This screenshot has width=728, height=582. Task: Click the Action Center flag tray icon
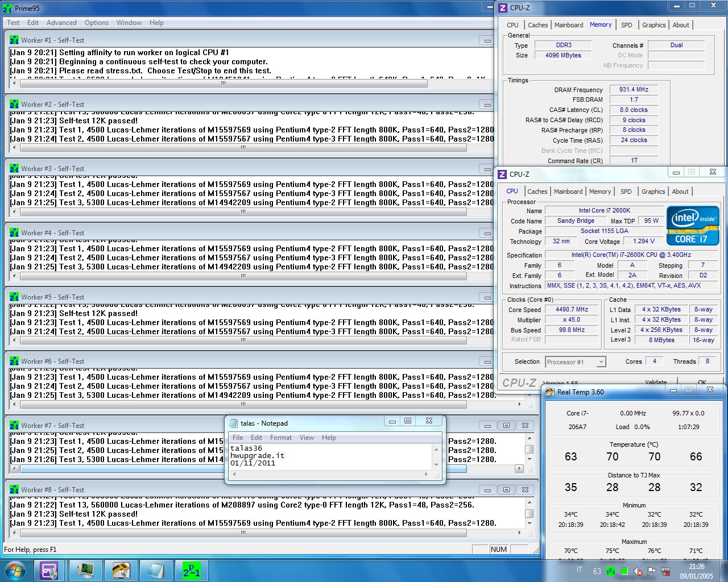pyautogui.click(x=652, y=571)
